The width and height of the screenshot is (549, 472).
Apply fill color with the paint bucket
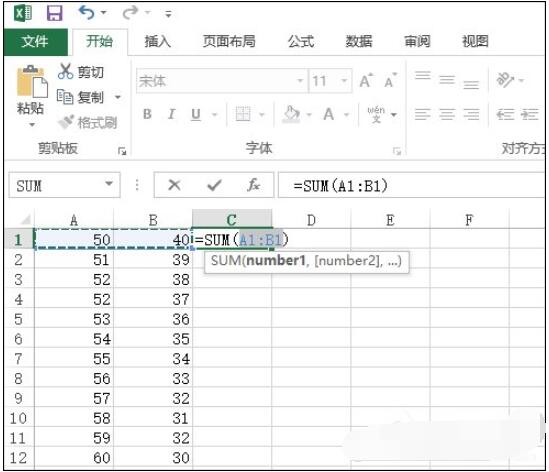click(292, 114)
